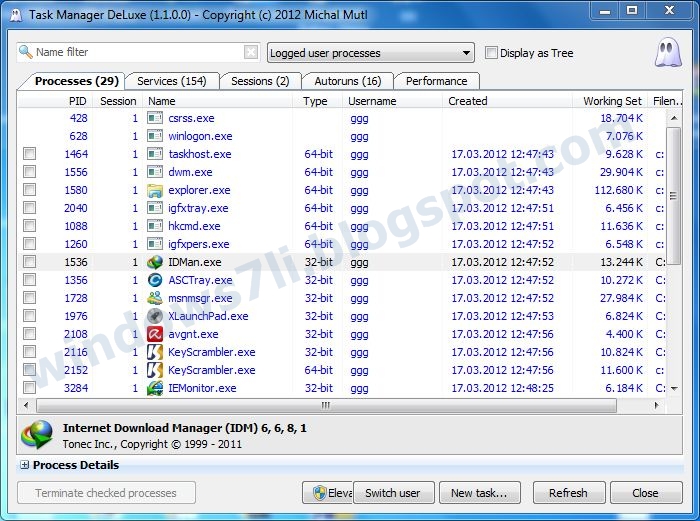Click the hkcmd.exe process icon

(x=155, y=226)
